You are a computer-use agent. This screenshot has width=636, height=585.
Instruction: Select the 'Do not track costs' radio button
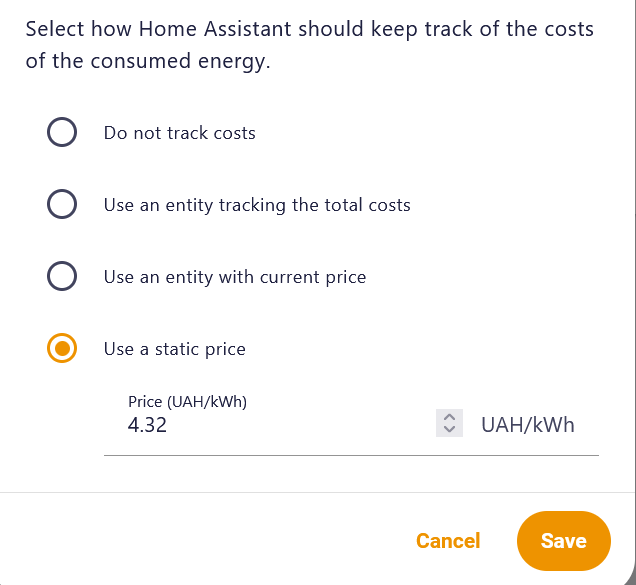62,133
